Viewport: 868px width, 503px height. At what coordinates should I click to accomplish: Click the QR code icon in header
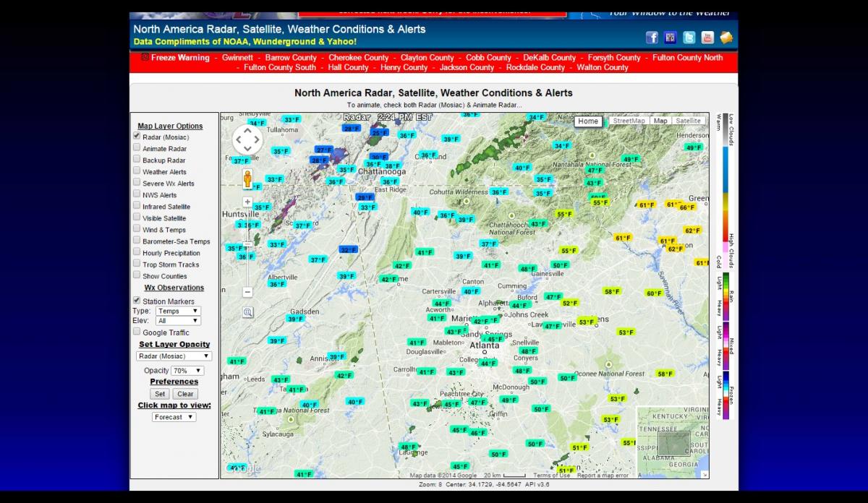[x=671, y=38]
